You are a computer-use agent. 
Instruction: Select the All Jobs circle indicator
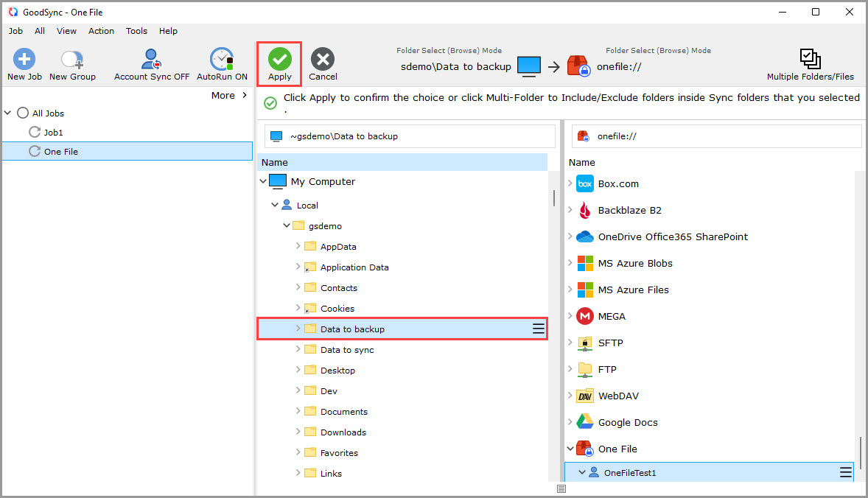pos(23,113)
